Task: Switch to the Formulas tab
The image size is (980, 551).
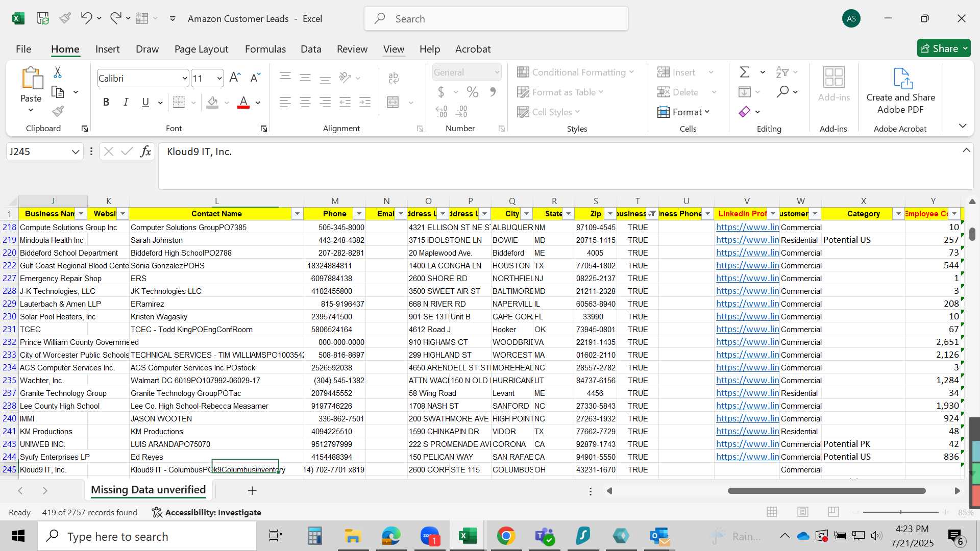Action: [265, 49]
